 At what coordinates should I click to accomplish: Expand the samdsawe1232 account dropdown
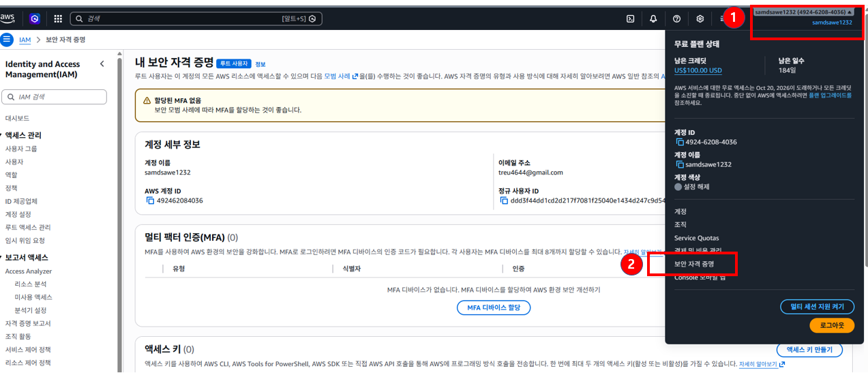tap(803, 12)
